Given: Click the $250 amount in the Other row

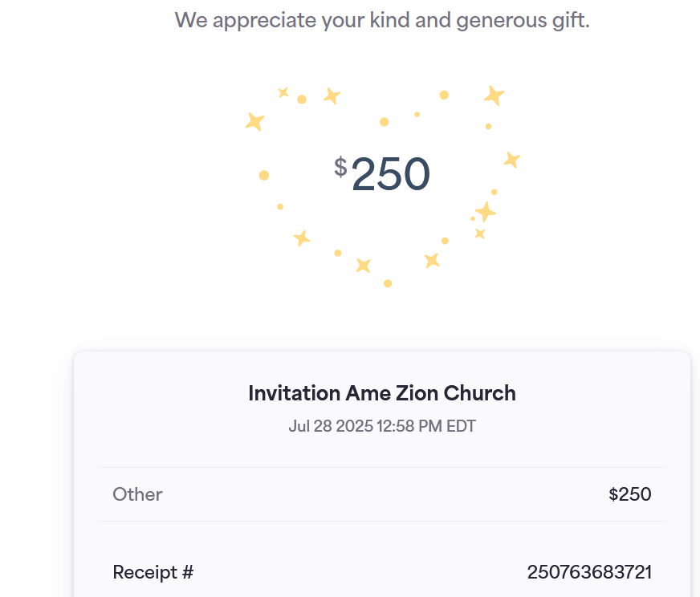Looking at the screenshot, I should tap(630, 494).
